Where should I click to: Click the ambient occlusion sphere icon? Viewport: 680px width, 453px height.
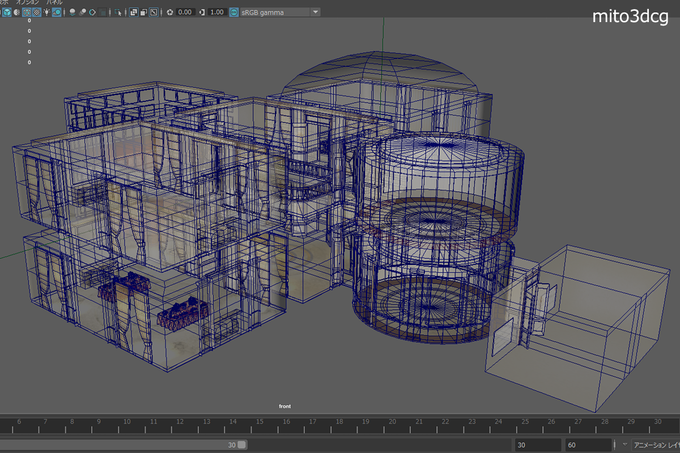72,12
